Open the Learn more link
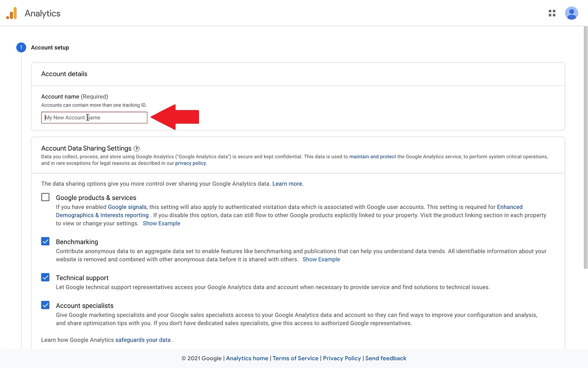 tap(287, 184)
